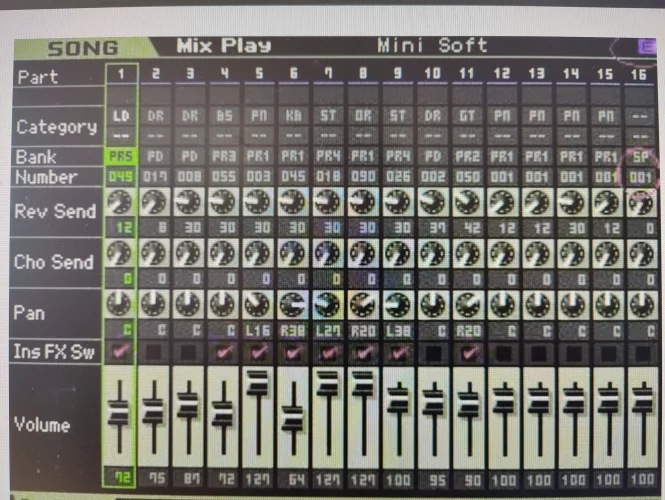665x500 pixels.
Task: Click the program Number field of part 4
Action: (223, 176)
